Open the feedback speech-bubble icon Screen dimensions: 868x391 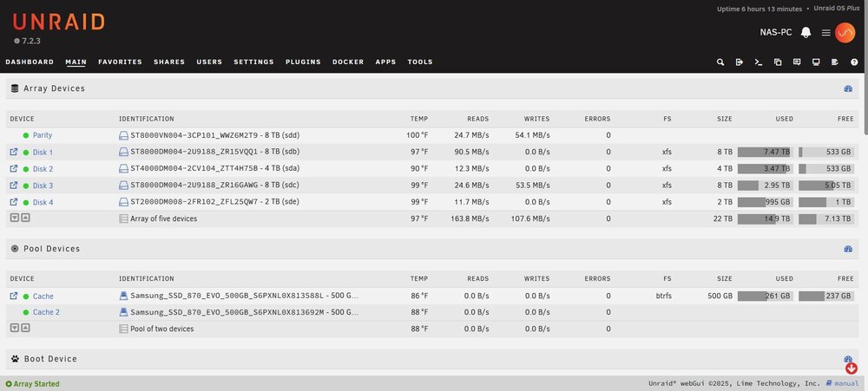tap(797, 62)
